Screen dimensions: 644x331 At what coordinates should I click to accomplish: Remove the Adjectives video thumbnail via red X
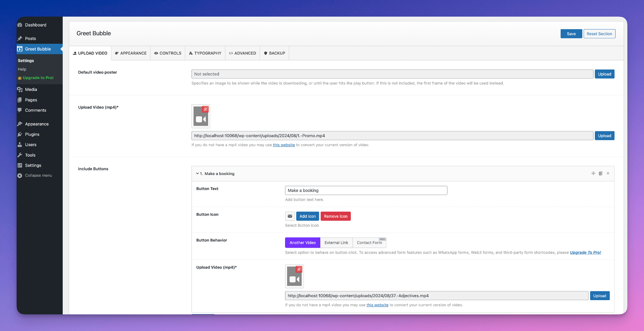pos(299,269)
